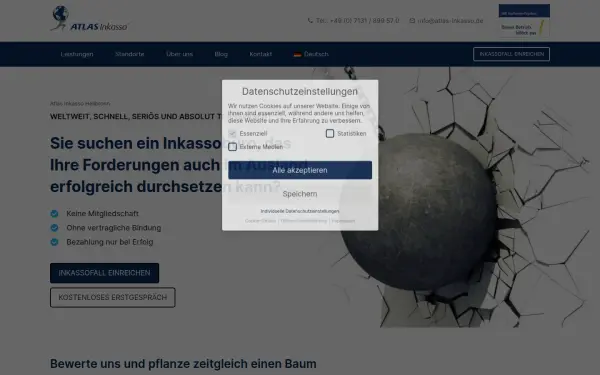This screenshot has height=375, width=600.
Task: Open the Cookie-Details link
Action: click(260, 221)
